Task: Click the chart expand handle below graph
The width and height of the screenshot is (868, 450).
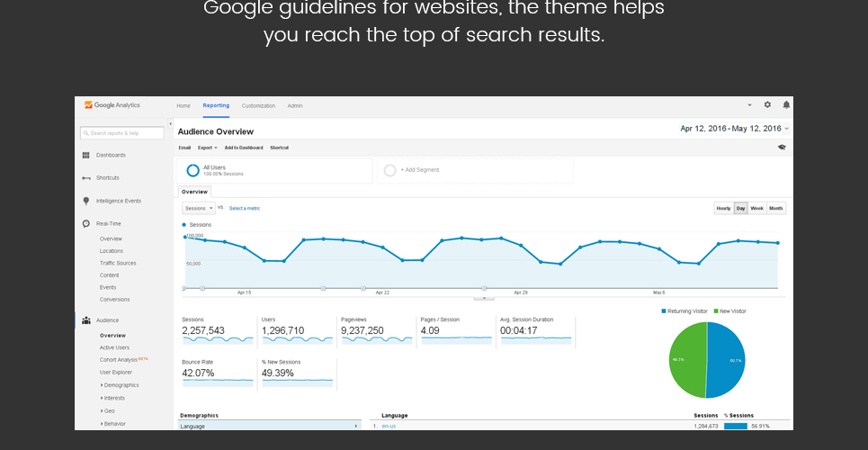Action: 485,298
